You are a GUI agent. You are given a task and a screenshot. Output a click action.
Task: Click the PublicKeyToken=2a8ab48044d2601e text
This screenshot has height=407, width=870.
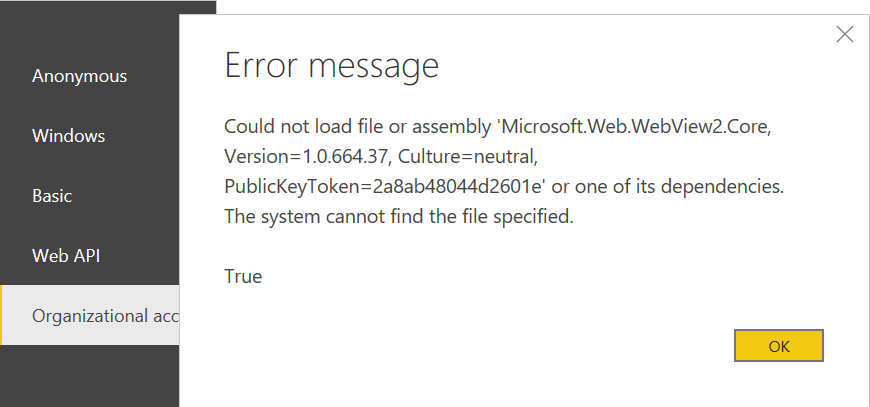pyautogui.click(x=386, y=187)
